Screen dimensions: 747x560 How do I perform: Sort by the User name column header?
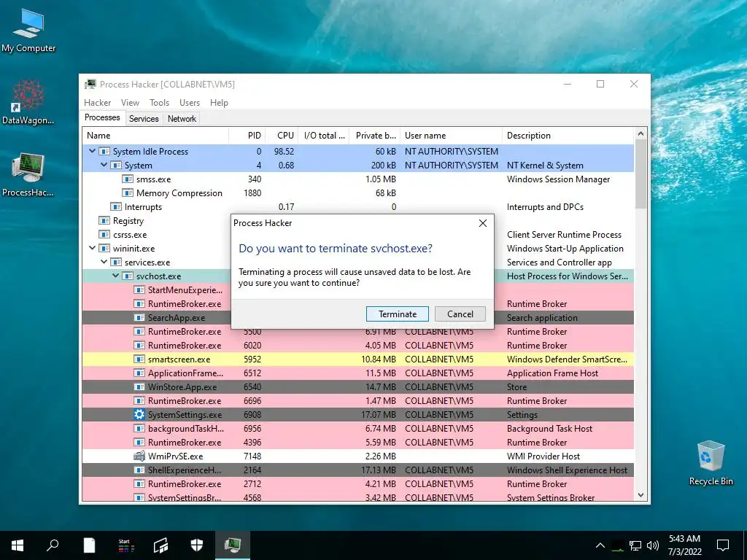pyautogui.click(x=451, y=135)
